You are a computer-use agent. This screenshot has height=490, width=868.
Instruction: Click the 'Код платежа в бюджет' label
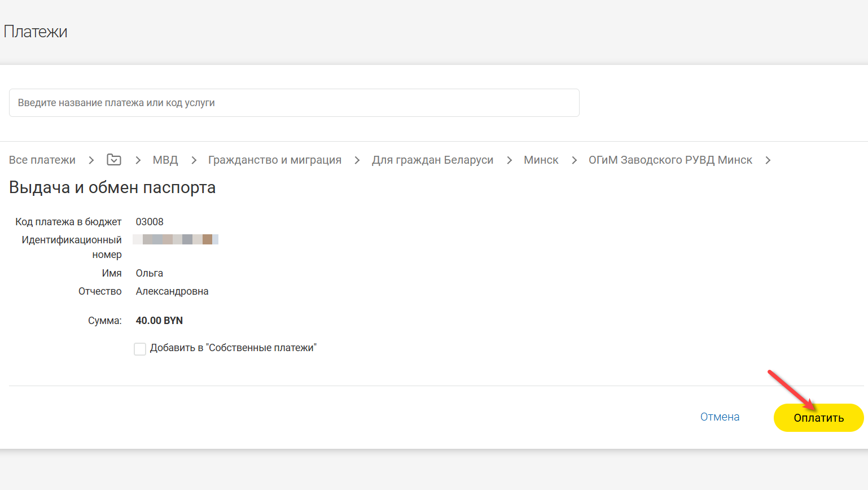68,222
